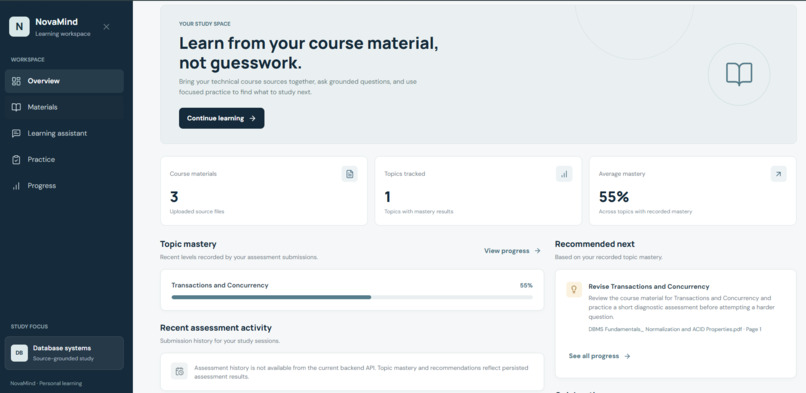Go to Learning assistant
The image size is (806, 393).
64,134
